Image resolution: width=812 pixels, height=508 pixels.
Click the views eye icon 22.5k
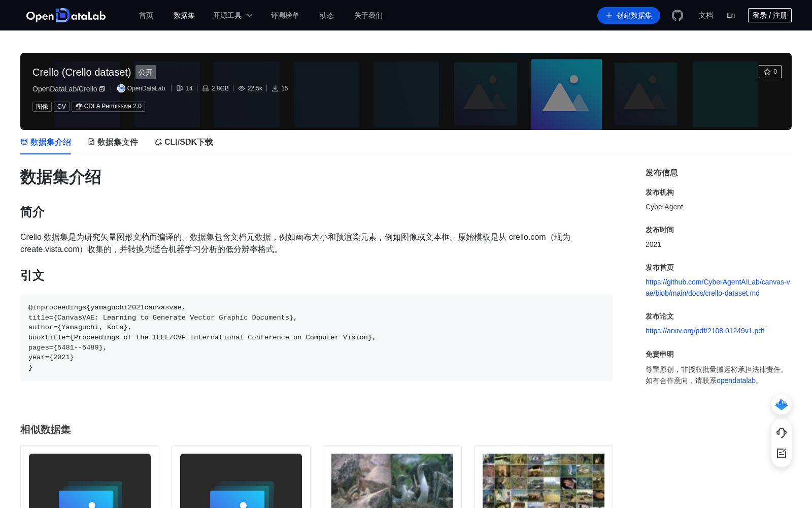[242, 88]
